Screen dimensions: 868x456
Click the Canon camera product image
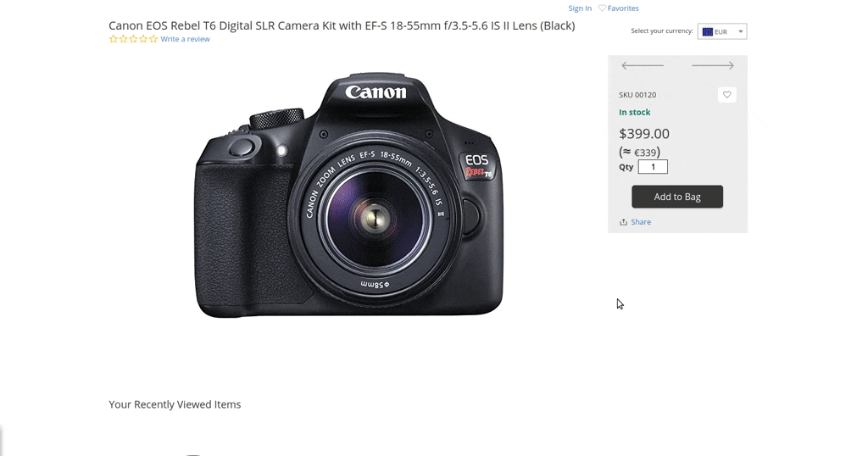coord(349,195)
